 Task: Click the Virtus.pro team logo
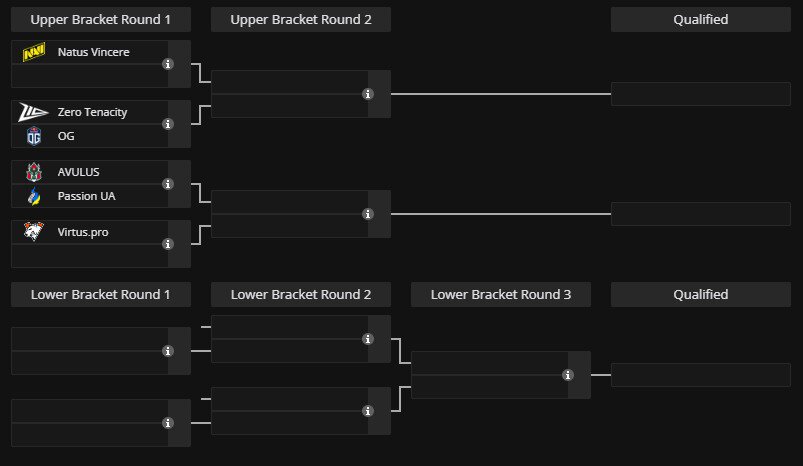pos(34,232)
